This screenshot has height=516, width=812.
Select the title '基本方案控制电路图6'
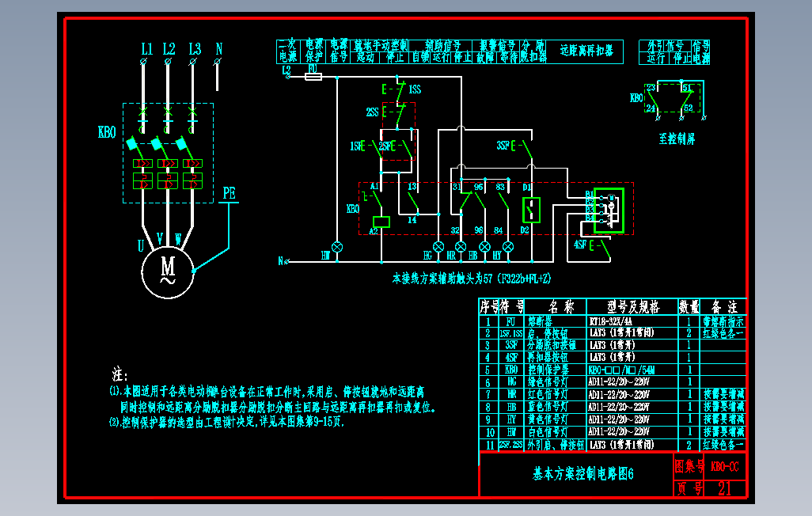point(583,473)
